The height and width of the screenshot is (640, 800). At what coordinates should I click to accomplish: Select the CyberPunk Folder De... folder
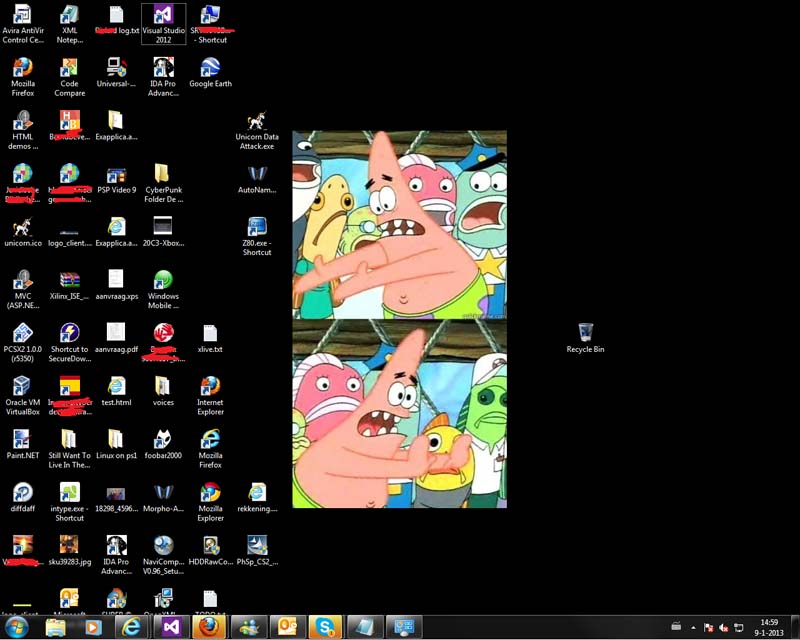coord(164,183)
